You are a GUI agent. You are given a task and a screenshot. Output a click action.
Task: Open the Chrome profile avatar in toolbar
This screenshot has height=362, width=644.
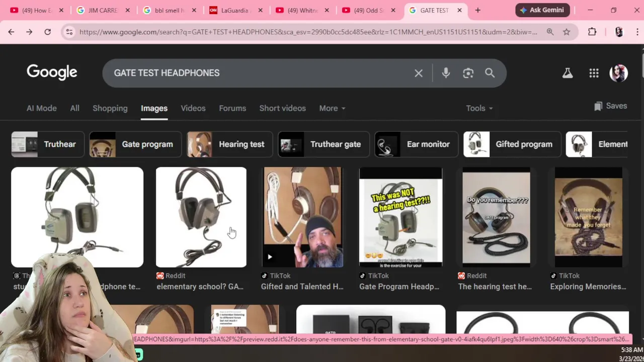[619, 32]
